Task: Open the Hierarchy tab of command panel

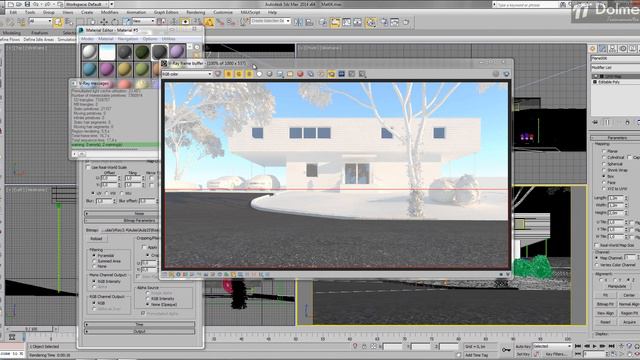Action: (613, 49)
